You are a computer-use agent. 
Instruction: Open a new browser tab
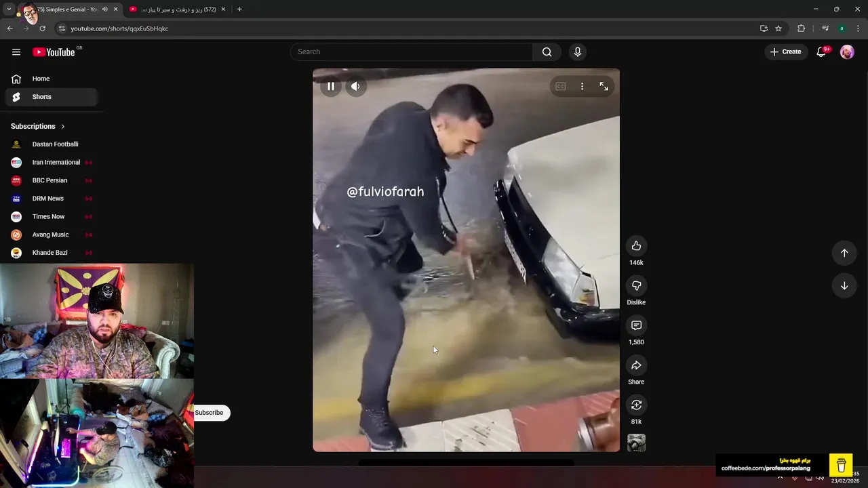(239, 9)
